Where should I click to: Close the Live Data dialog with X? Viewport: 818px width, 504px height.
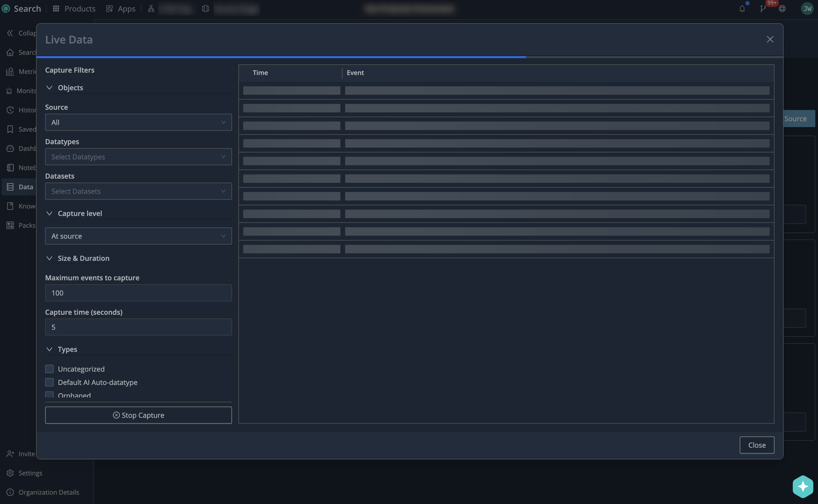(770, 39)
